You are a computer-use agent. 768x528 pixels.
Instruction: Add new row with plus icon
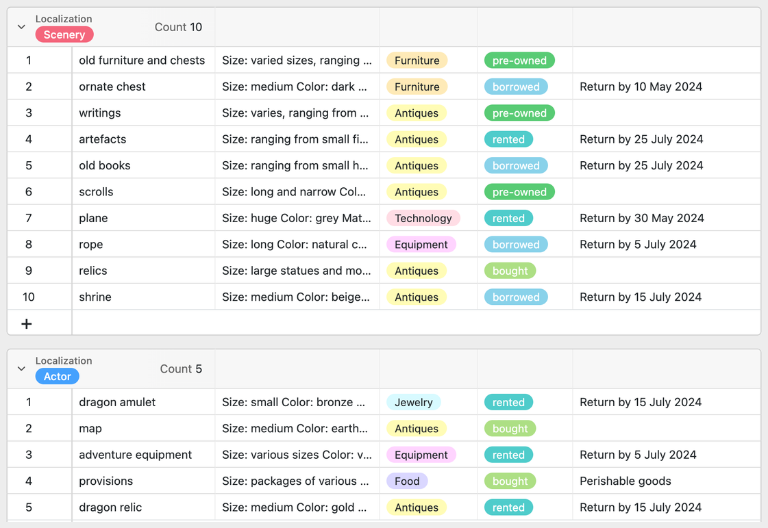[x=27, y=324]
